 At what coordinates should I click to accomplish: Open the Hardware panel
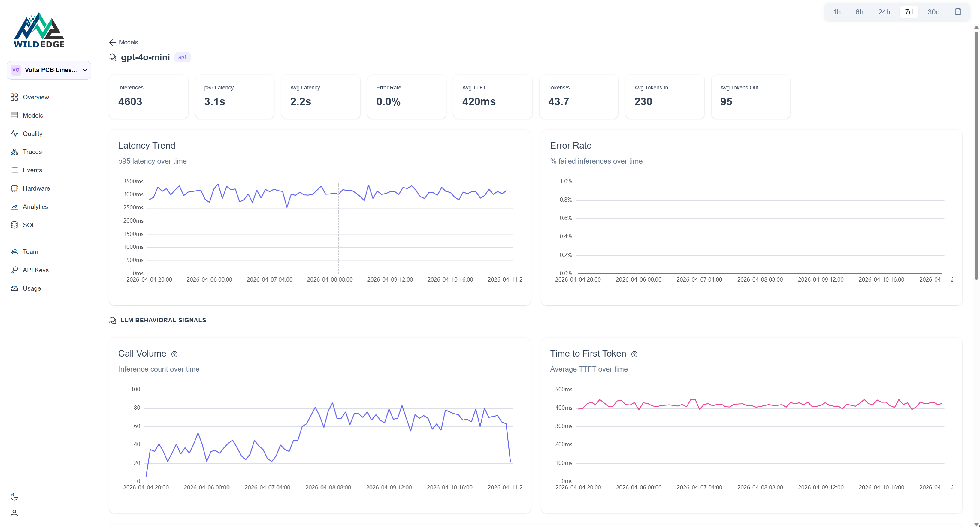[x=36, y=188]
